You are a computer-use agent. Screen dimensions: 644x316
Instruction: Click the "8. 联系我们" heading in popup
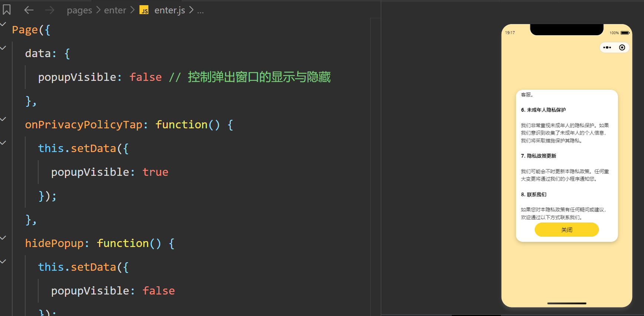533,194
